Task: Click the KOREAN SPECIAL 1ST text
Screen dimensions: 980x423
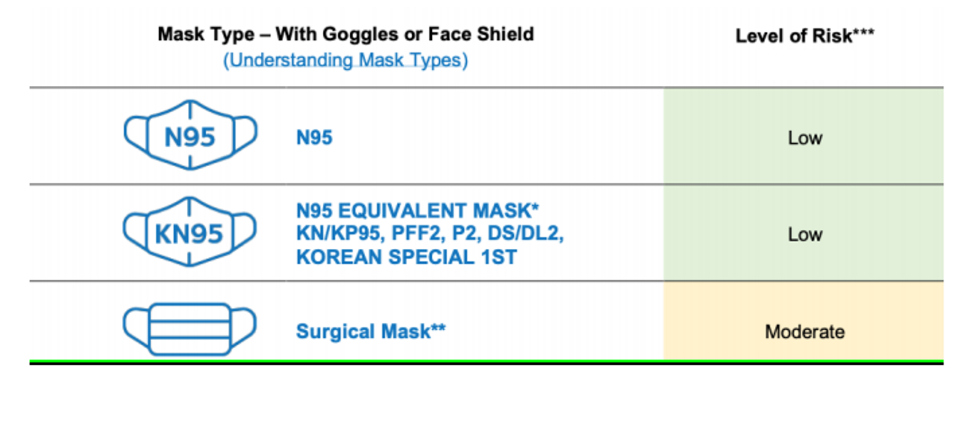Action: click(x=407, y=257)
